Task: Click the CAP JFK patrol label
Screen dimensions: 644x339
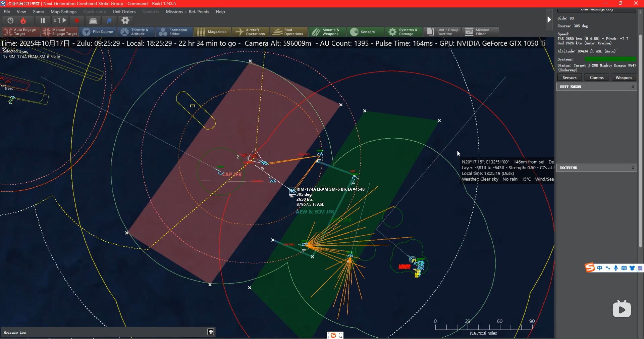Action: [x=232, y=174]
